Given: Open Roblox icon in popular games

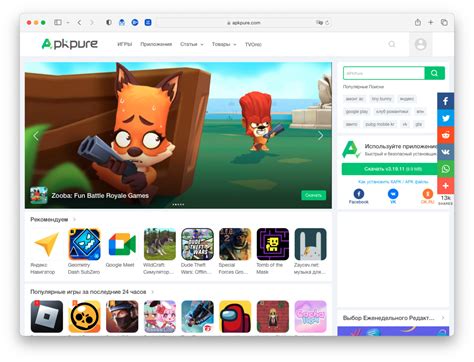Looking at the screenshot, I should 47,316.
